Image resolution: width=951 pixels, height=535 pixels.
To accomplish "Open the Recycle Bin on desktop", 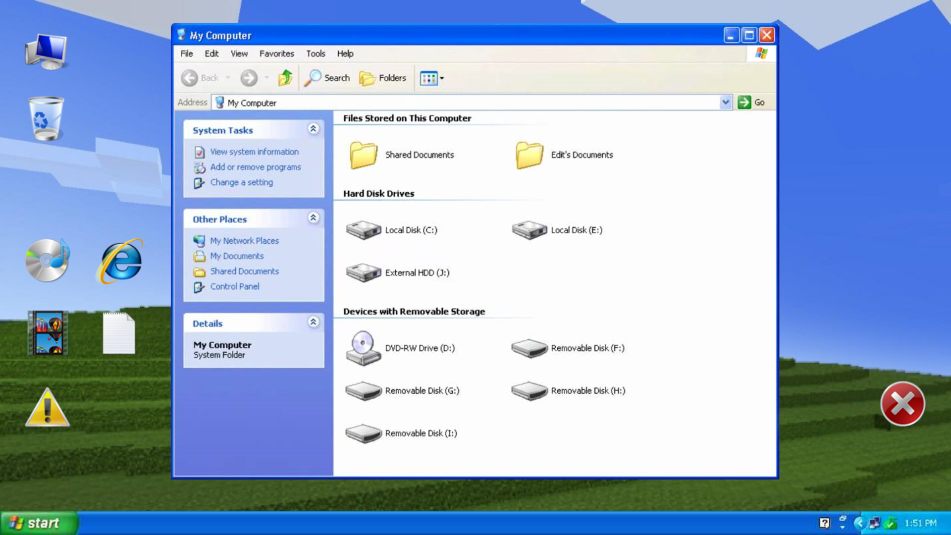I will (46, 119).
